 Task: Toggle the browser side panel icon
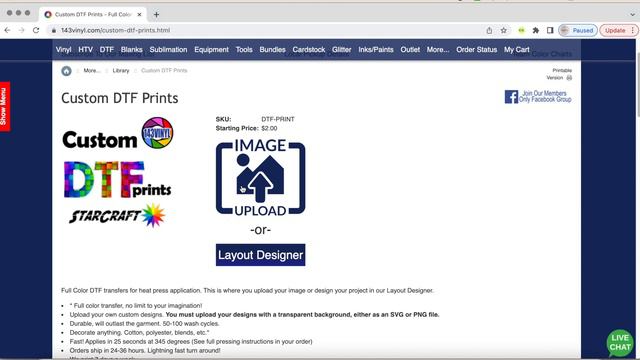click(x=550, y=30)
